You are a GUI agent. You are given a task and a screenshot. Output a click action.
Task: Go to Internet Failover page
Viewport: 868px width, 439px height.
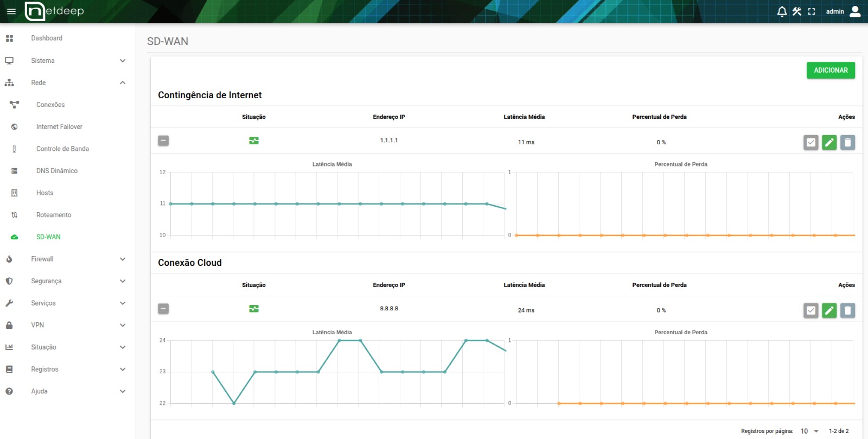(x=59, y=127)
